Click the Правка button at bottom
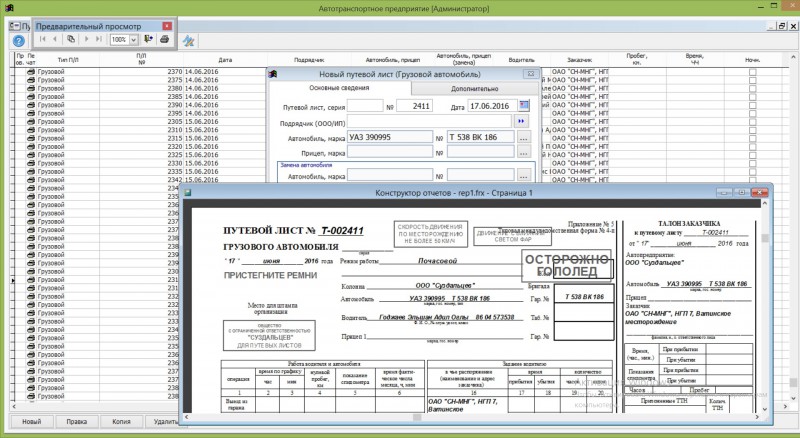Viewport: 800px width, 438px height. [77, 422]
